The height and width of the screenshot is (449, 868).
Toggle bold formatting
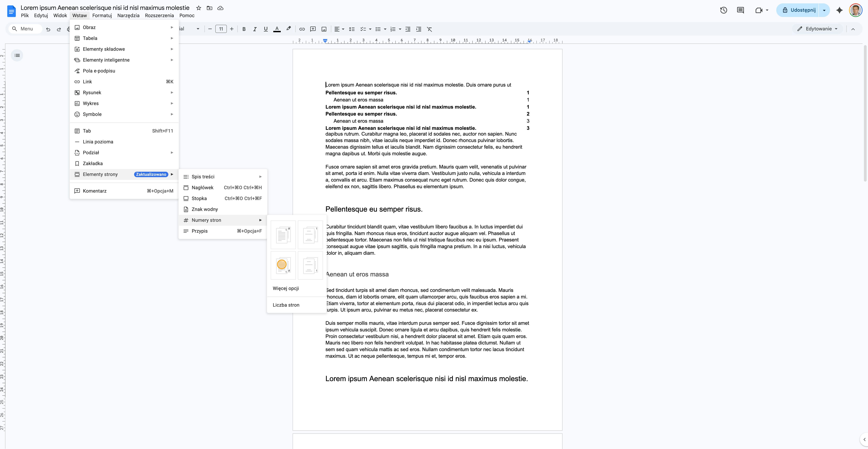pos(244,29)
